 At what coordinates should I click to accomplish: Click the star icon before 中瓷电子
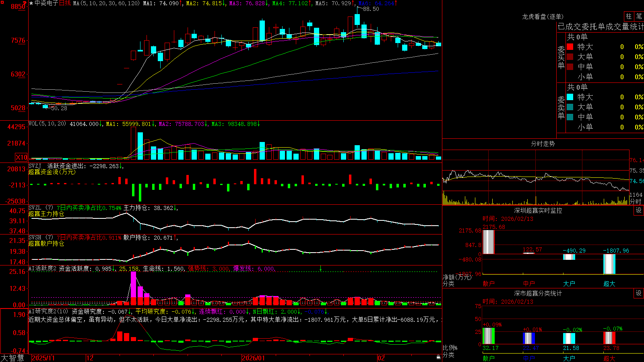[31, 3]
